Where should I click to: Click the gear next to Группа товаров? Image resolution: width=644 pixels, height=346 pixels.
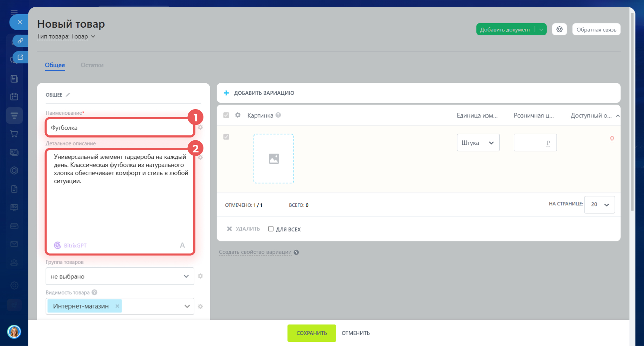click(200, 276)
